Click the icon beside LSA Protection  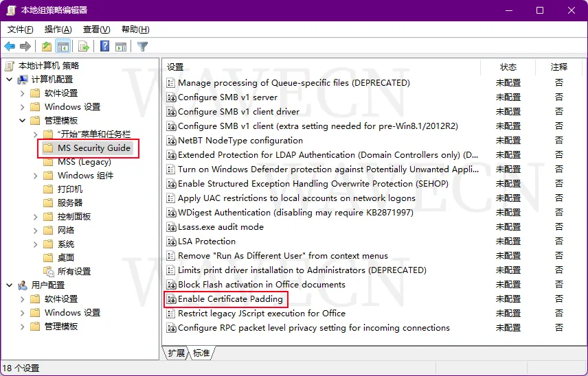(171, 242)
